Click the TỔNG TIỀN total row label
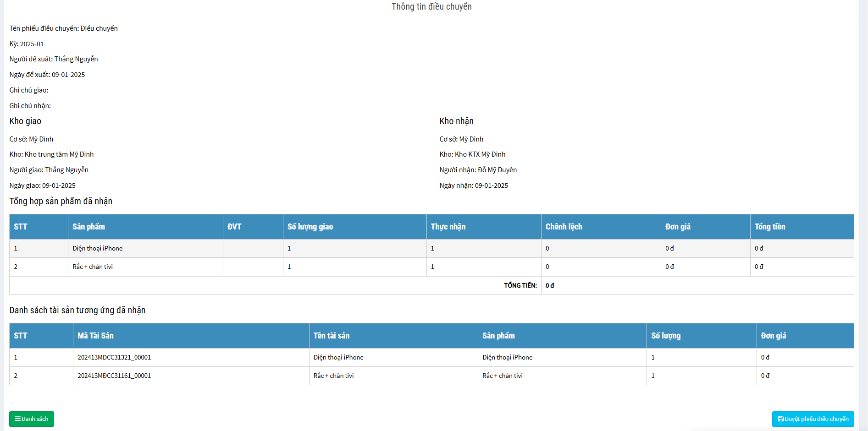Viewport: 868px width, 431px height. coord(520,285)
